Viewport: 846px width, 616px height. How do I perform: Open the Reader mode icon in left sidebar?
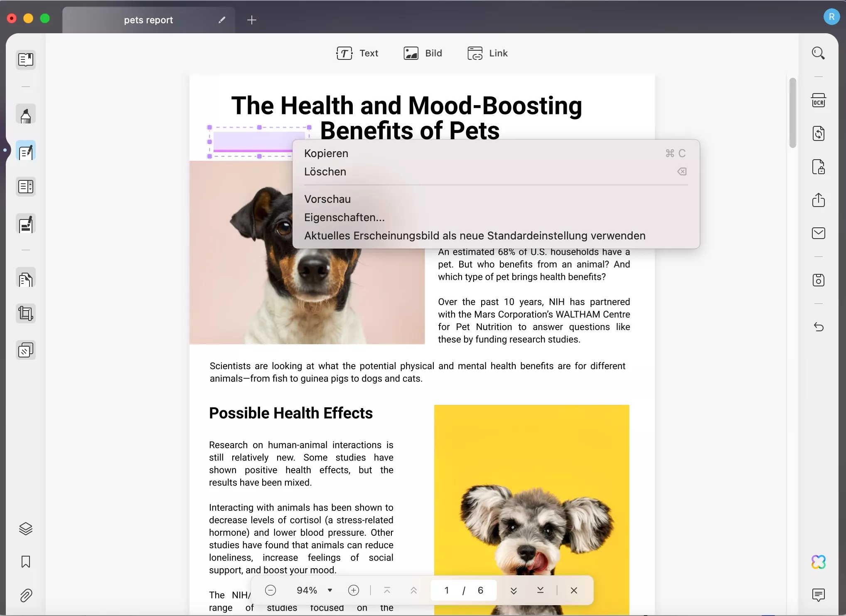[x=26, y=60]
